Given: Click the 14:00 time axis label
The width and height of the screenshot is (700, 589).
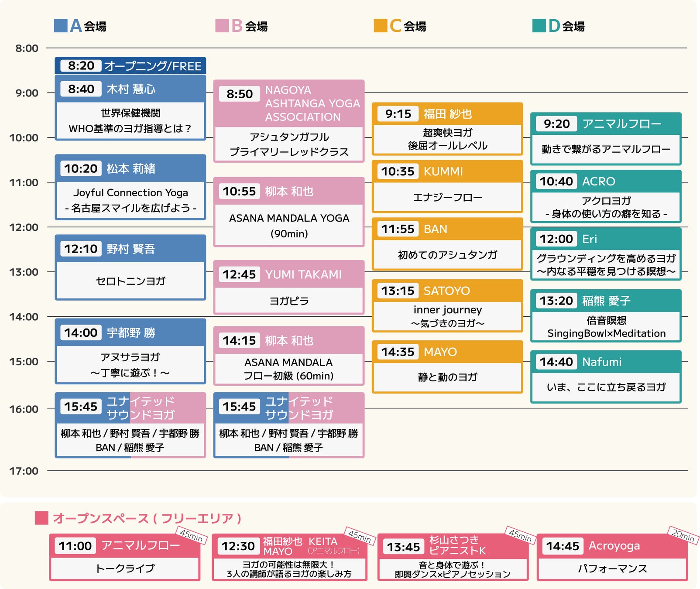Looking at the screenshot, I should coord(24,317).
